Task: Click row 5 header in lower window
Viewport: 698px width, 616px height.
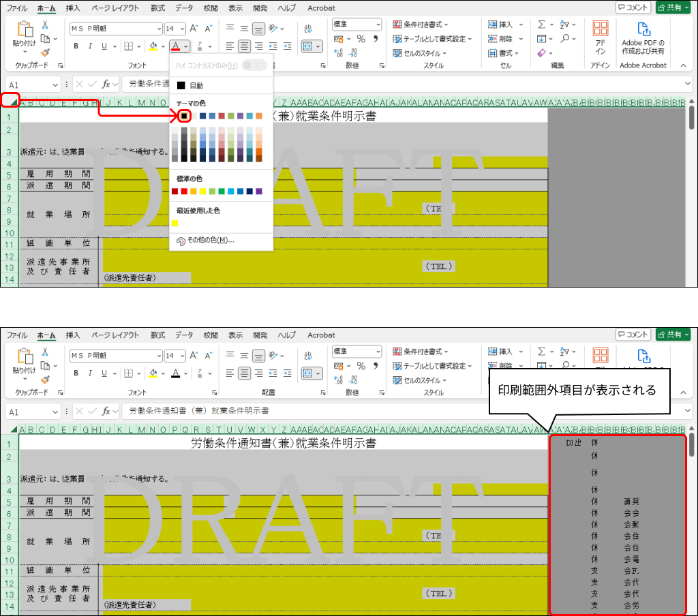Action: pos(9,502)
